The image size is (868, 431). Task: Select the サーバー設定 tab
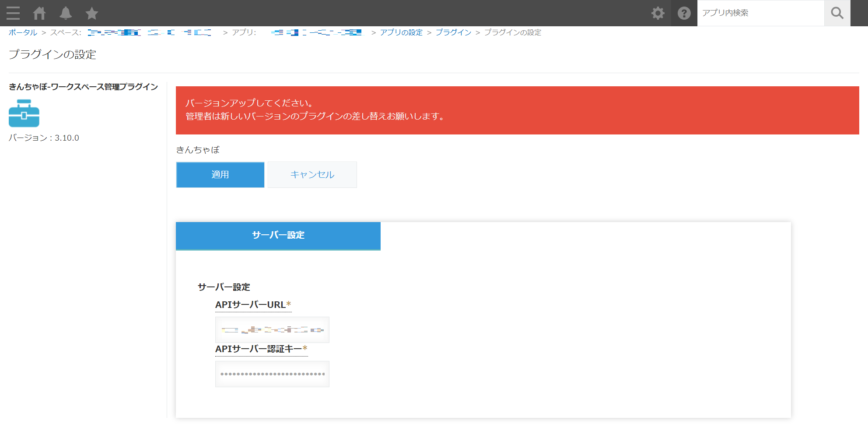(x=278, y=236)
